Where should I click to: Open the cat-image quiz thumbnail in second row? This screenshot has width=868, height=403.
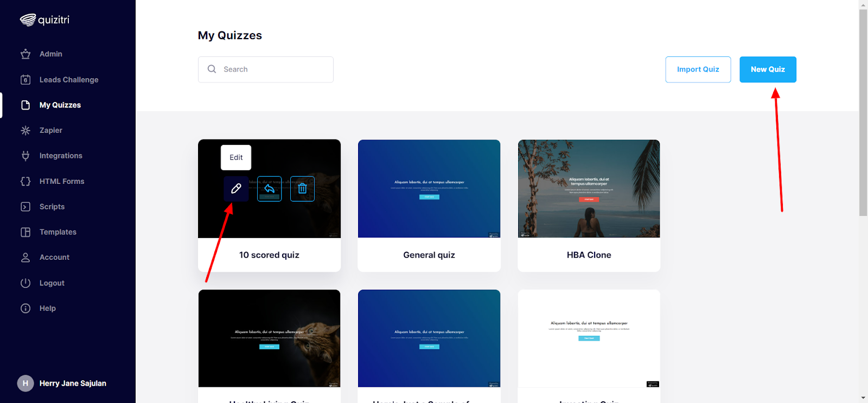click(270, 338)
